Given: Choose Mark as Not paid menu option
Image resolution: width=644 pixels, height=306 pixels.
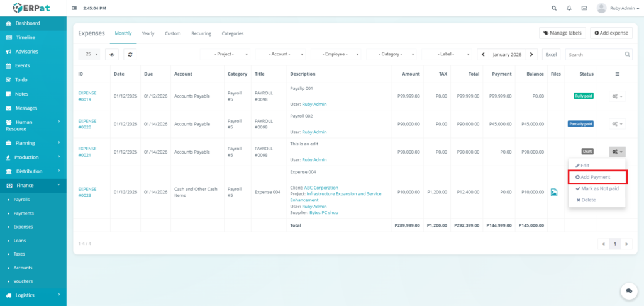Looking at the screenshot, I should point(597,188).
